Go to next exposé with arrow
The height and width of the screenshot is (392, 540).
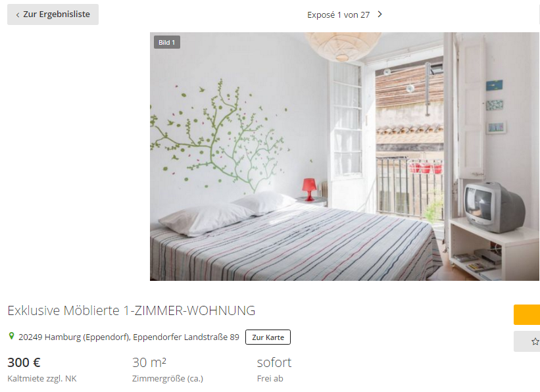pos(380,14)
